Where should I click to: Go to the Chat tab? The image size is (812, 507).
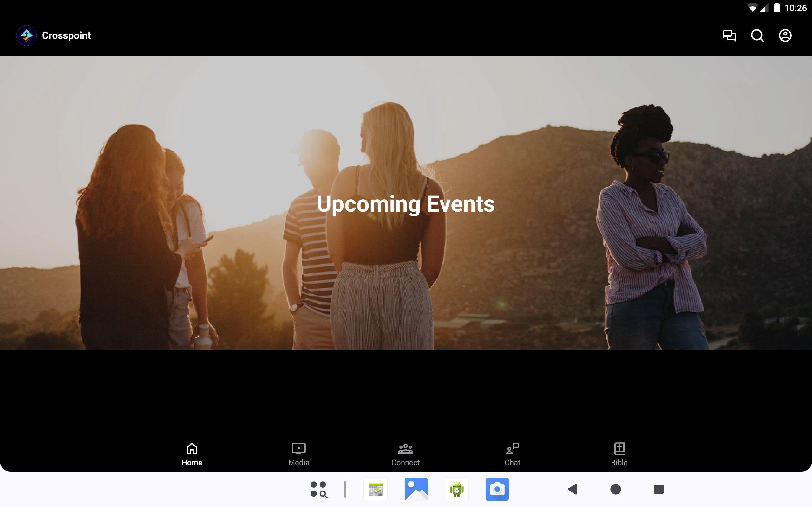[x=512, y=454]
